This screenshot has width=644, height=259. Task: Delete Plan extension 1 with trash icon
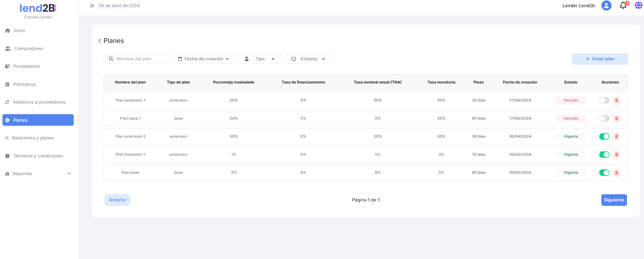tap(616, 101)
